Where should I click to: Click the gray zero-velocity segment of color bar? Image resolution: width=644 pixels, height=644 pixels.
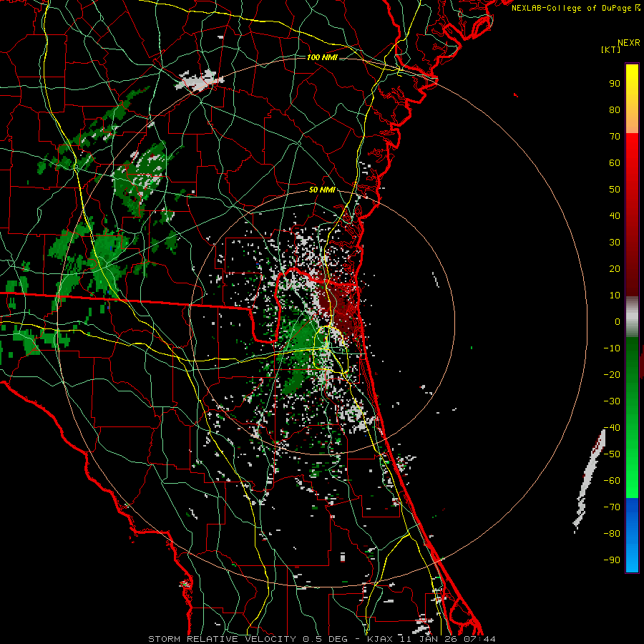pyautogui.click(x=632, y=316)
